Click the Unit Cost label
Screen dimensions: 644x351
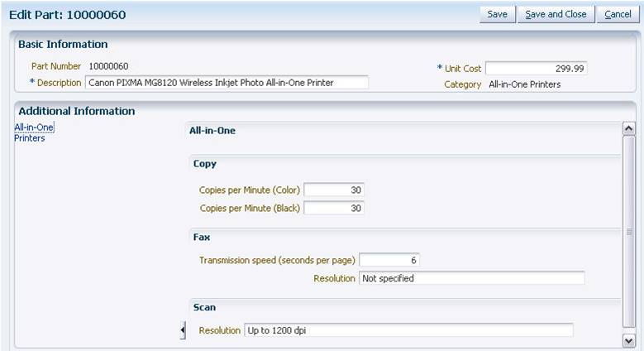(463, 69)
